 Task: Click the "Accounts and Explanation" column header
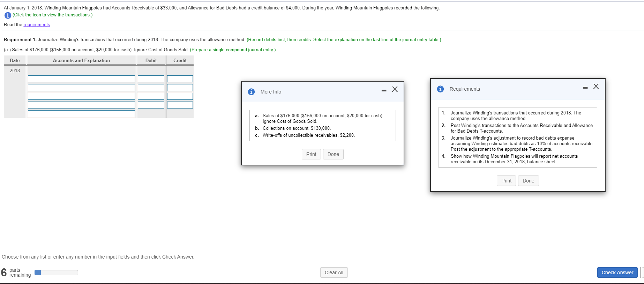[x=81, y=60]
